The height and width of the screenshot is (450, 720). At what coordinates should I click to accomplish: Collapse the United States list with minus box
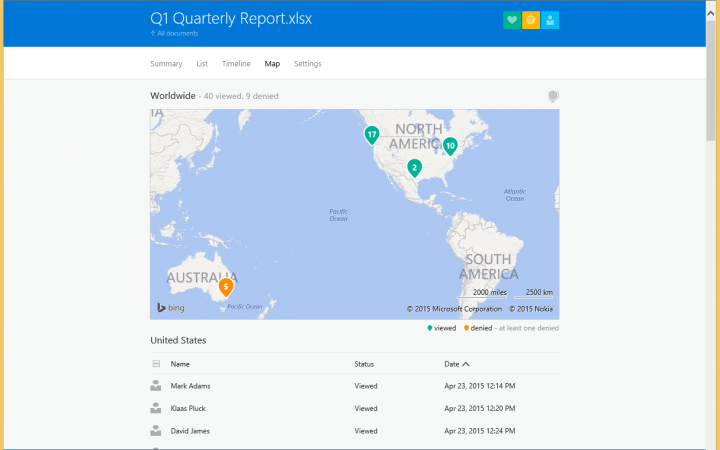tap(156, 364)
